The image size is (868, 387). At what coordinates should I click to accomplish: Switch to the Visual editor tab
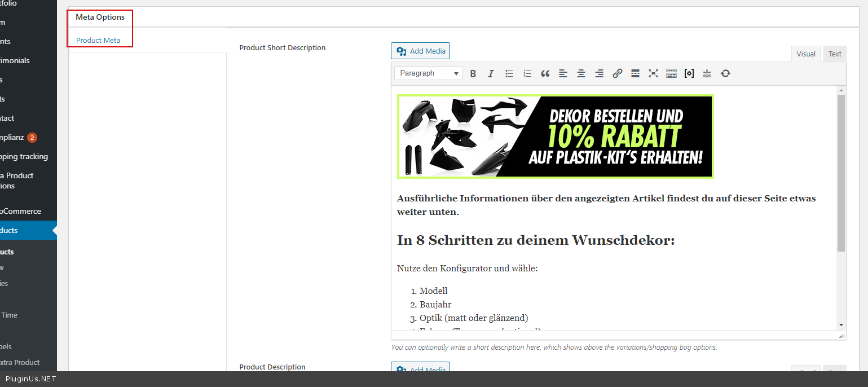coord(805,54)
